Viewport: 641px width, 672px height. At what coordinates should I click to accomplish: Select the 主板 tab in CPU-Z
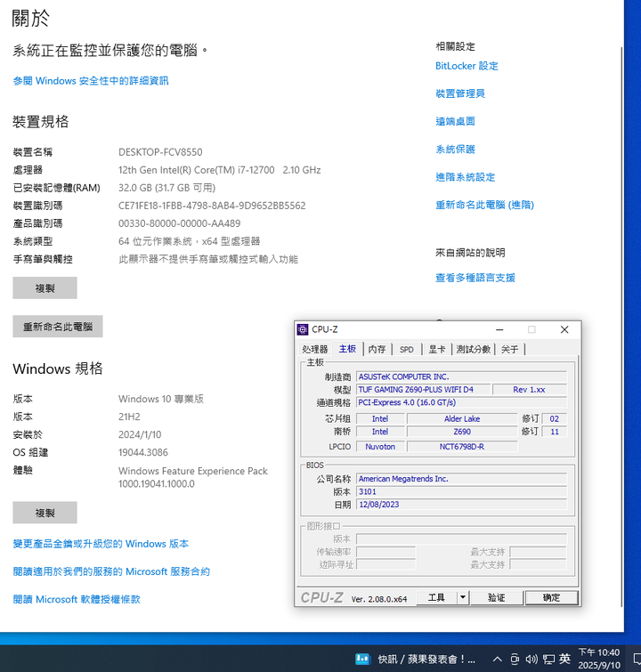347,348
